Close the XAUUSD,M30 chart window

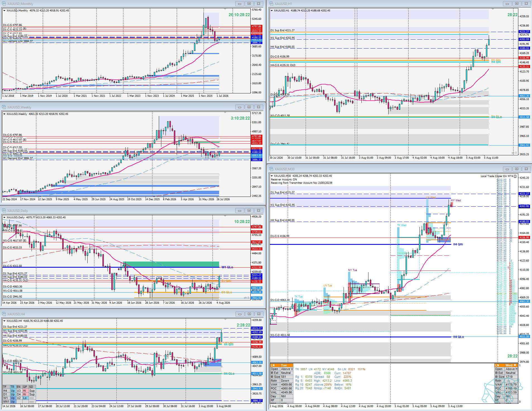526,169
